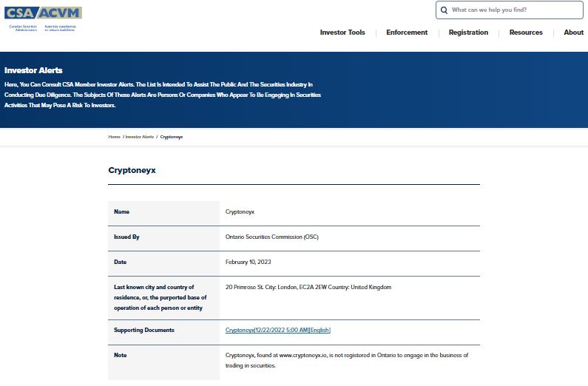Open the Registration menu
This screenshot has height=386, width=588.
(x=468, y=33)
